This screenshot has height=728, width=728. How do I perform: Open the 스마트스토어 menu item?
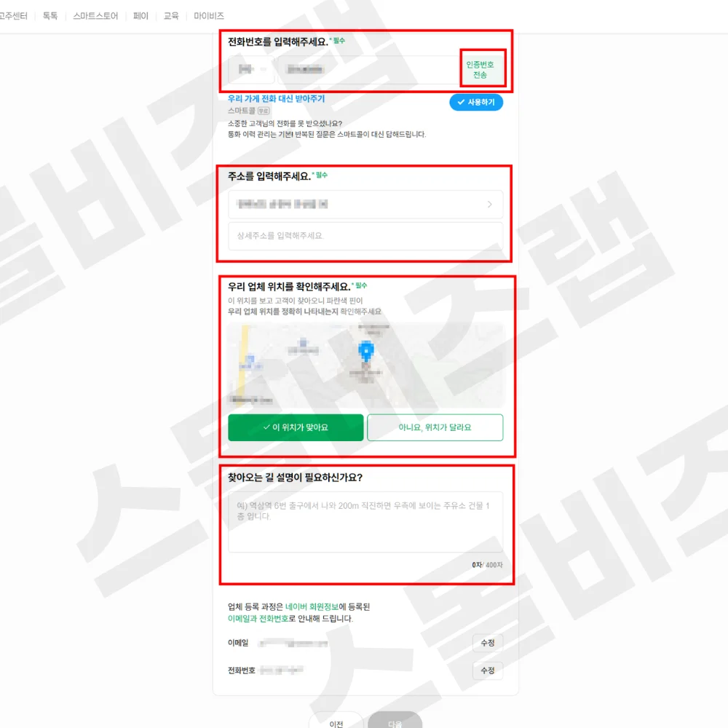point(95,16)
